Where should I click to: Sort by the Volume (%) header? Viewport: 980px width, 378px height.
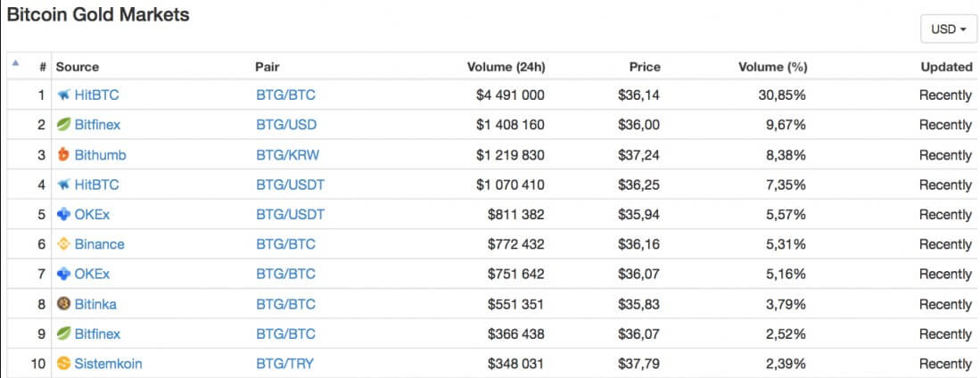[x=772, y=67]
